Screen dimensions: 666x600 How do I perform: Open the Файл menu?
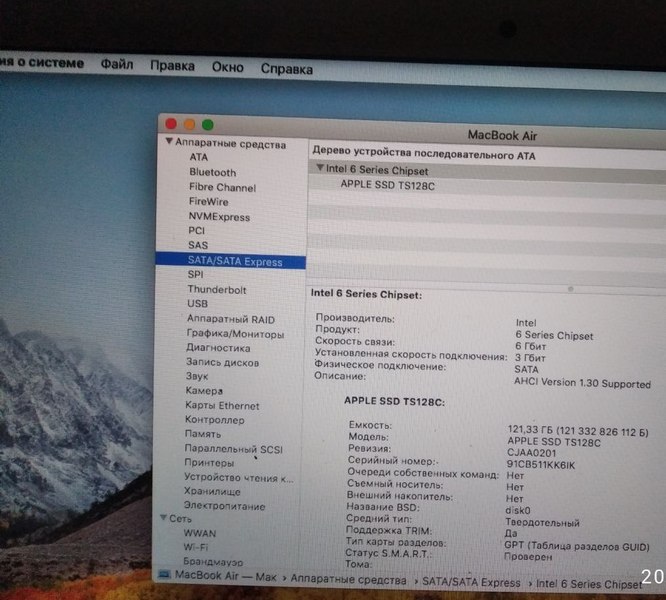click(117, 65)
